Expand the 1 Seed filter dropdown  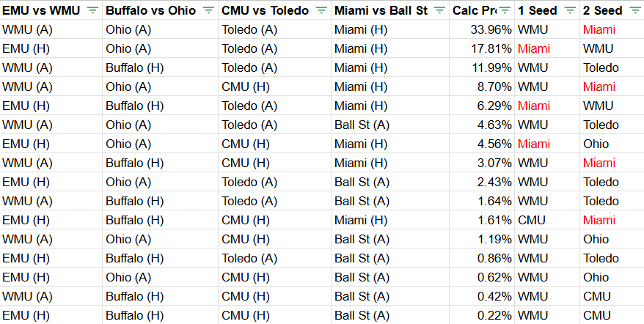tap(570, 10)
